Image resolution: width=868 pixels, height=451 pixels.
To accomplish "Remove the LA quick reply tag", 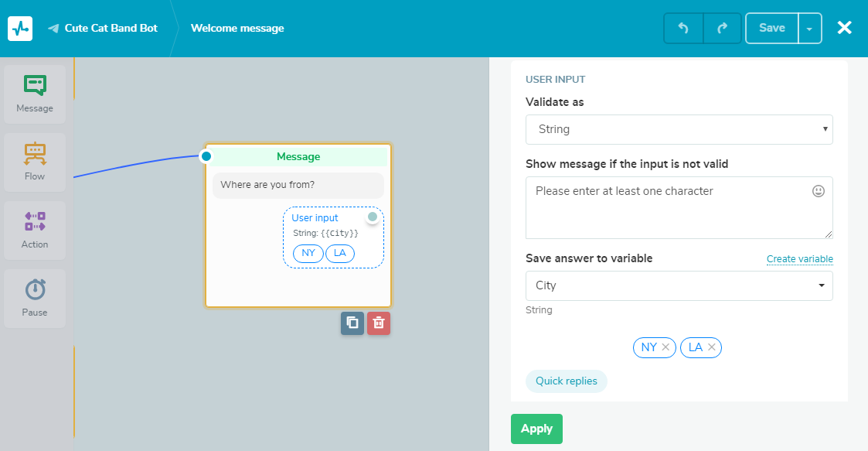I will click(x=712, y=347).
